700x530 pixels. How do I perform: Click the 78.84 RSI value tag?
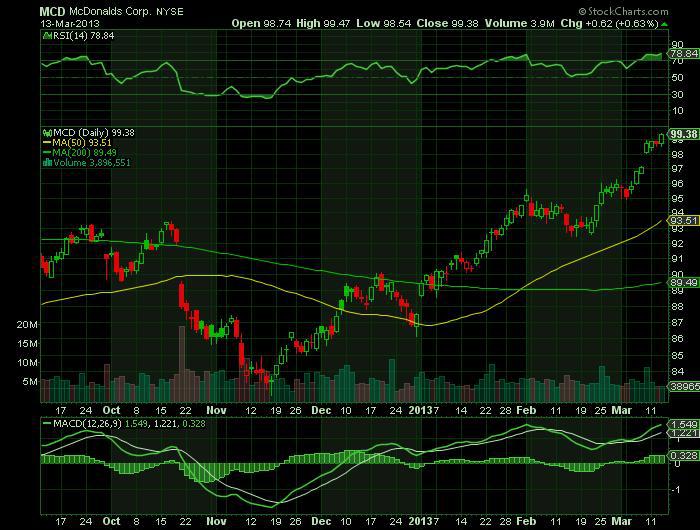pos(683,54)
